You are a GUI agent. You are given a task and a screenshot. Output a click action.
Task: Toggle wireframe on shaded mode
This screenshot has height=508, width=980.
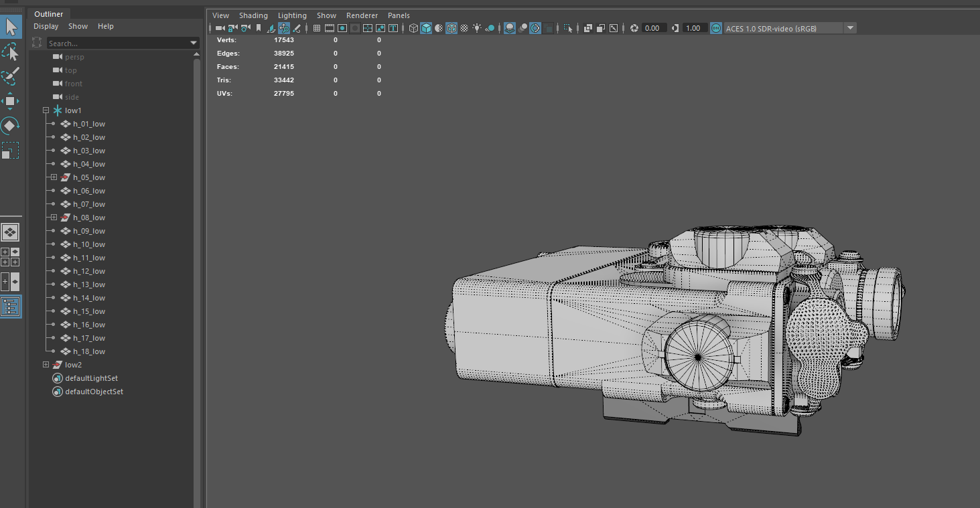click(x=451, y=28)
